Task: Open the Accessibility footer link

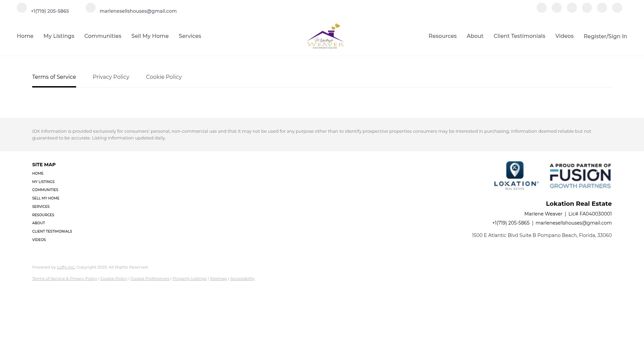Action: click(243, 279)
